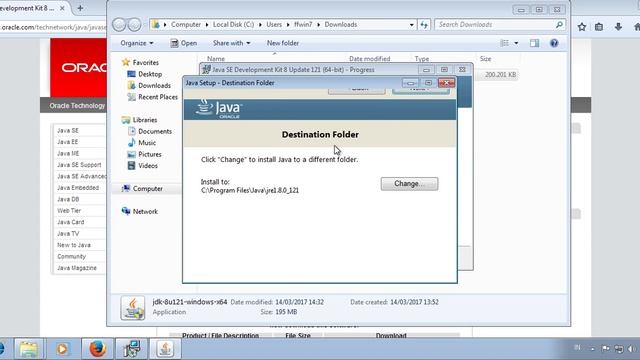640x360 pixels.
Task: Click Computer in the address breadcrumb
Action: click(186, 24)
